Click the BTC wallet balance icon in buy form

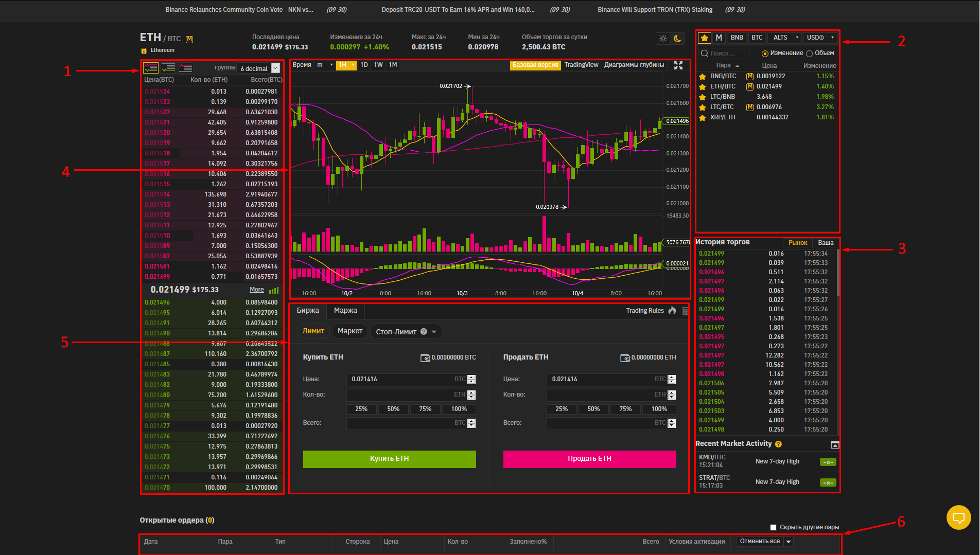pos(425,358)
